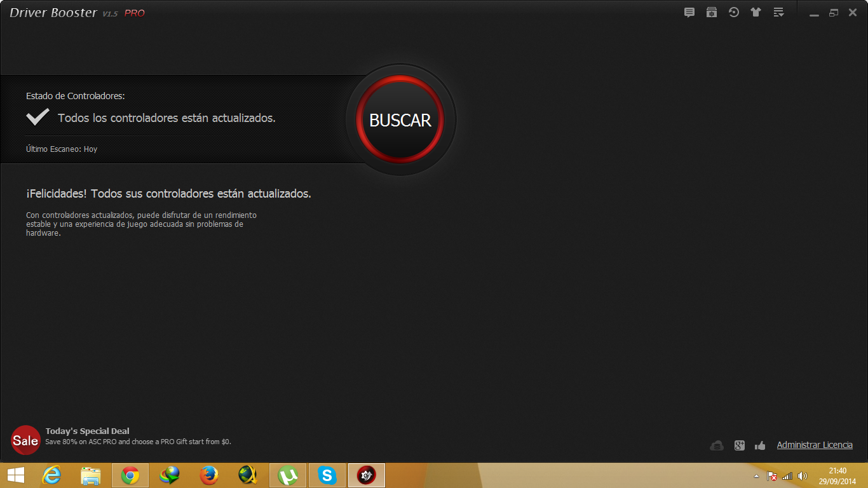Close the Driver Booster window
Viewport: 868px width, 488px height.
click(x=853, y=13)
